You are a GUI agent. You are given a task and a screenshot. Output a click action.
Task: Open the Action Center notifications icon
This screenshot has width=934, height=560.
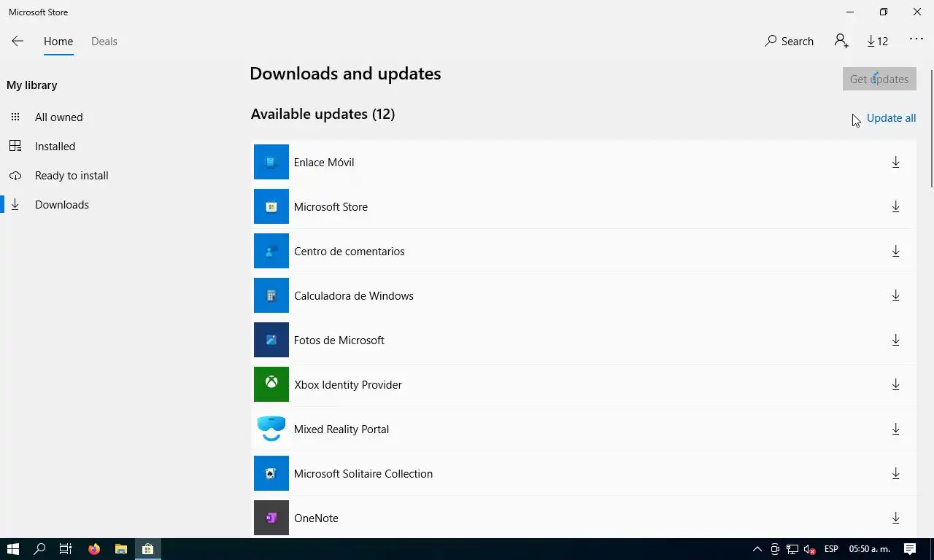click(910, 549)
